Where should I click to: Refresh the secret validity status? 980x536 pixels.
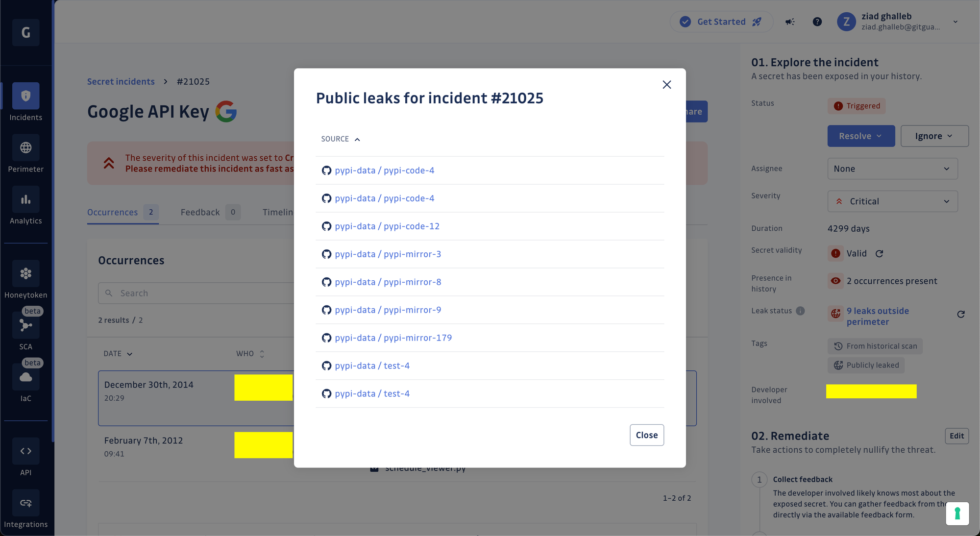click(880, 253)
